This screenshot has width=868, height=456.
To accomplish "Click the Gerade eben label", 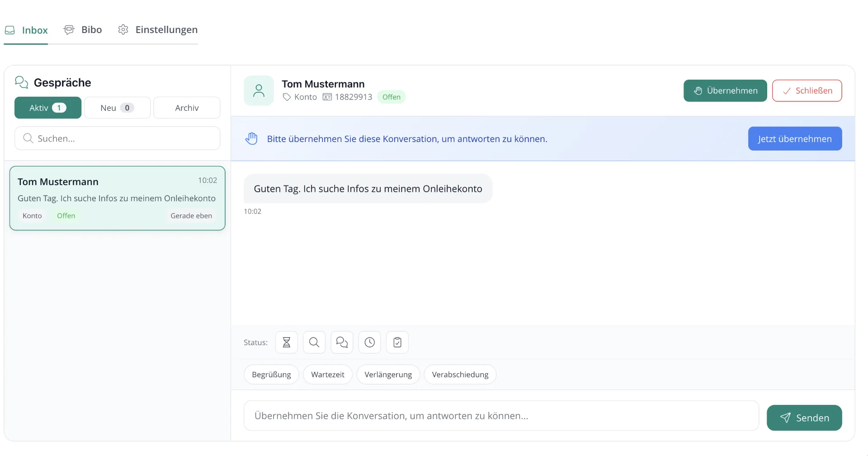I will tap(191, 216).
